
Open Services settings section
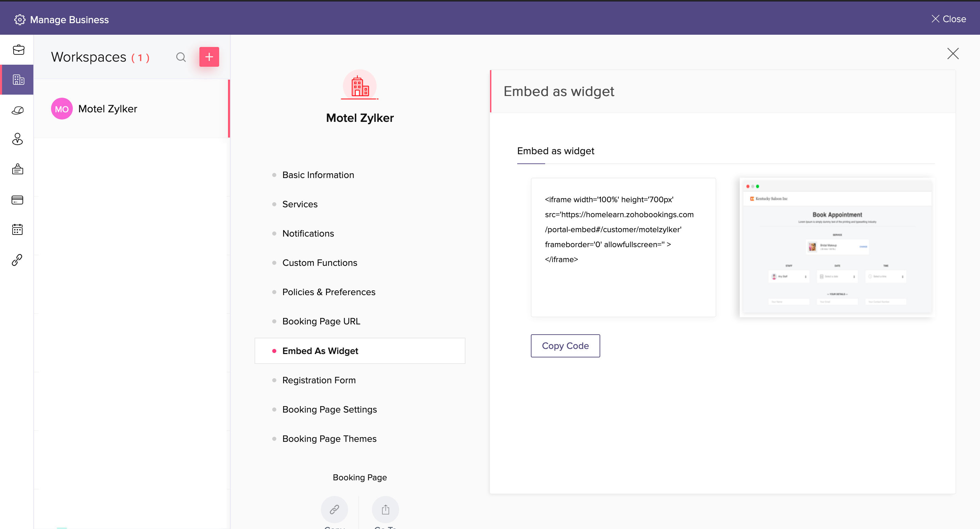pos(299,204)
